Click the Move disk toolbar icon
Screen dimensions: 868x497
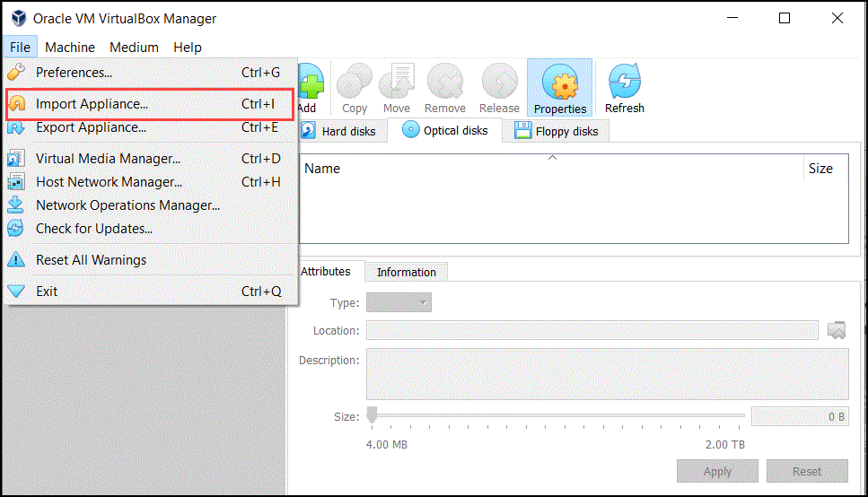397,88
